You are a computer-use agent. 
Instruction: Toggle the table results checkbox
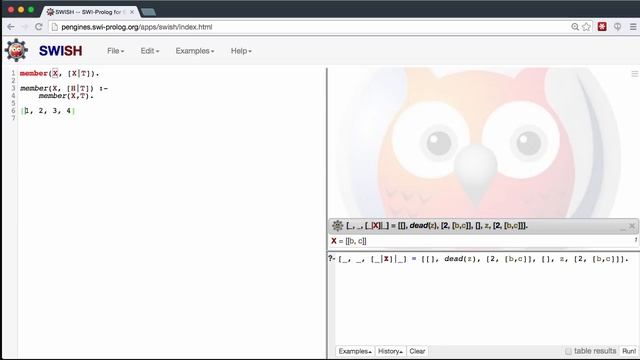(568, 351)
